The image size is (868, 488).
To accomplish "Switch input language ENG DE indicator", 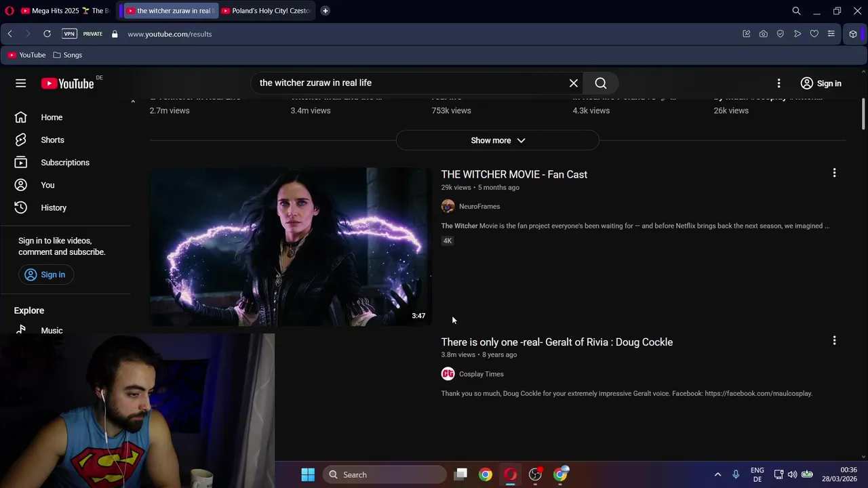I will pos(757,474).
